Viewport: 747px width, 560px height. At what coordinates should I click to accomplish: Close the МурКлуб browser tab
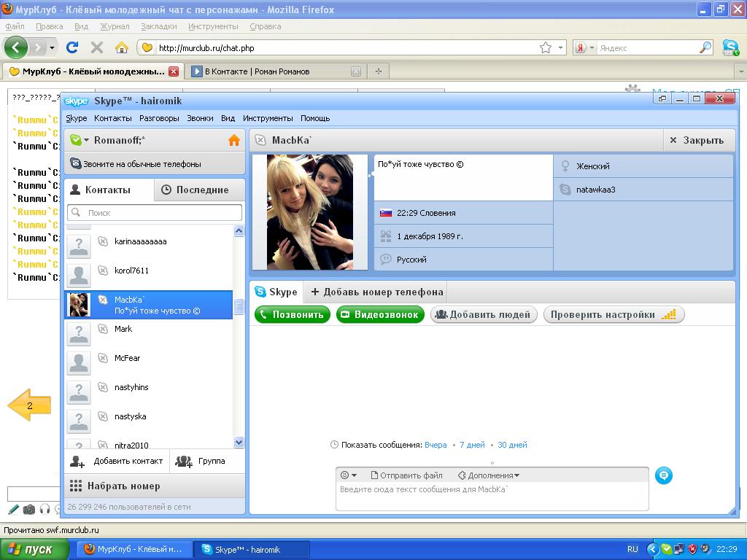point(174,71)
